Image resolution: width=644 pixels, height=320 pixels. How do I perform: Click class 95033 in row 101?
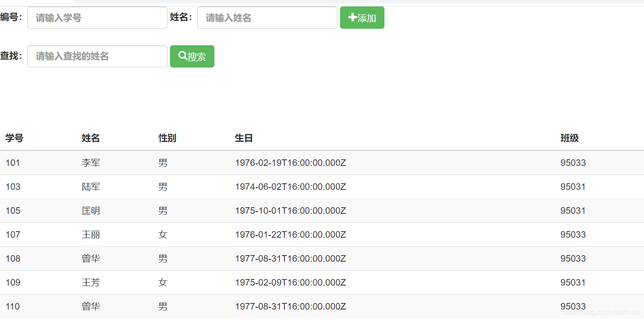coord(573,163)
